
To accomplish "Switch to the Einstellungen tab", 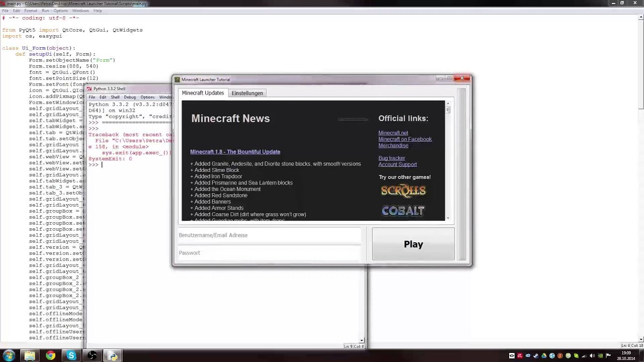I will click(x=247, y=93).
